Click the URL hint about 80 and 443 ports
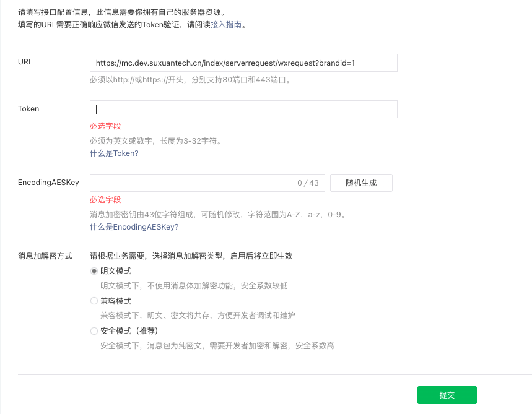Screen dimensions: 532x414 click(x=190, y=80)
